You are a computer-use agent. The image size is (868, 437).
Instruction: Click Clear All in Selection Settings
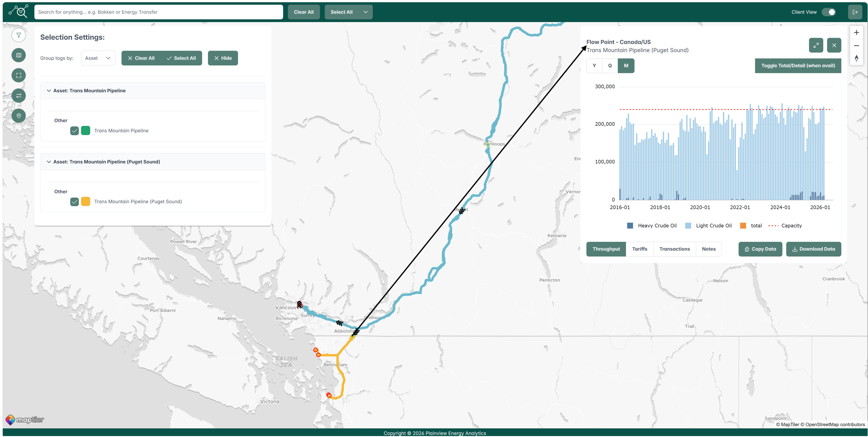pyautogui.click(x=141, y=58)
